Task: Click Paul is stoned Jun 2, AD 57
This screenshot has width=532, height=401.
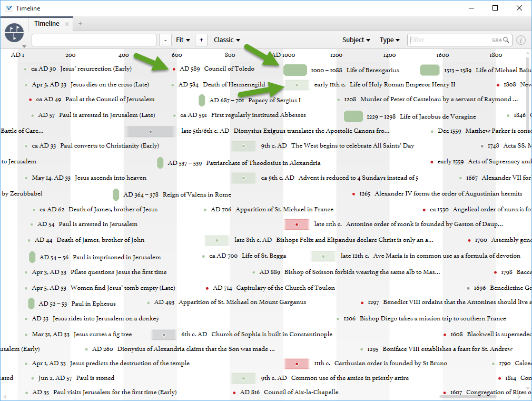Action: 76,378
